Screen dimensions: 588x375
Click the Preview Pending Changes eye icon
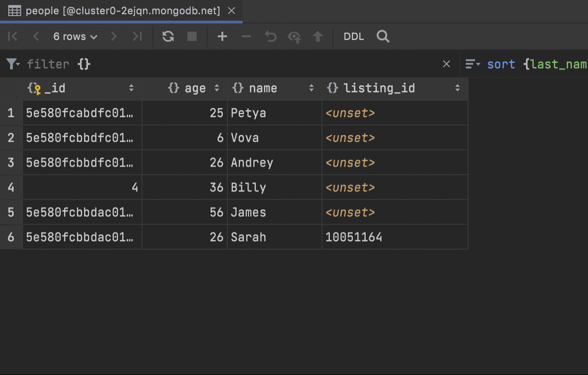(294, 37)
